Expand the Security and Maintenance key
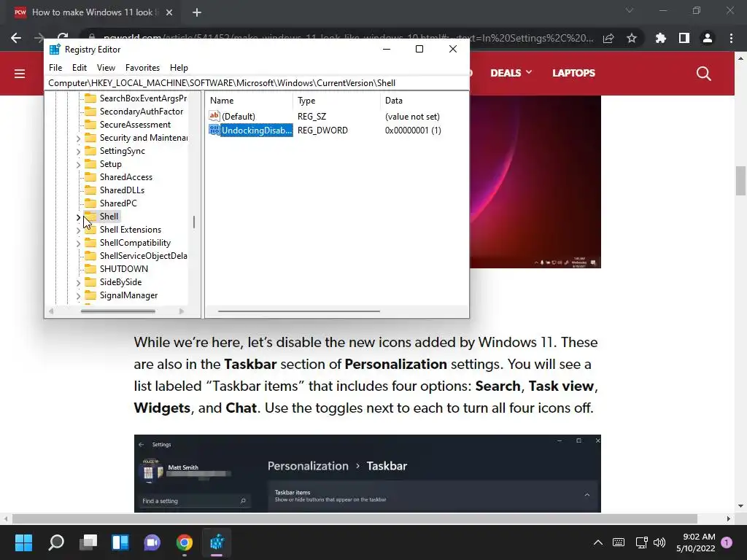The image size is (747, 560). pyautogui.click(x=78, y=138)
